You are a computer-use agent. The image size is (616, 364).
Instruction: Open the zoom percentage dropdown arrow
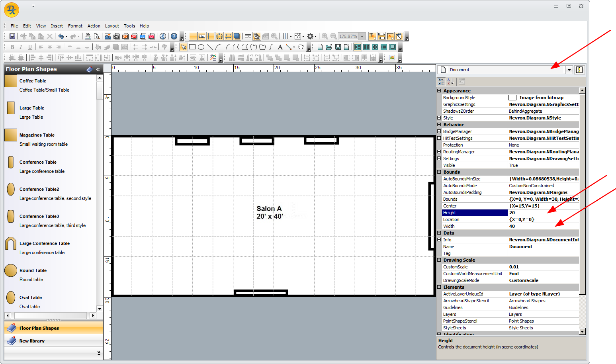coord(362,36)
